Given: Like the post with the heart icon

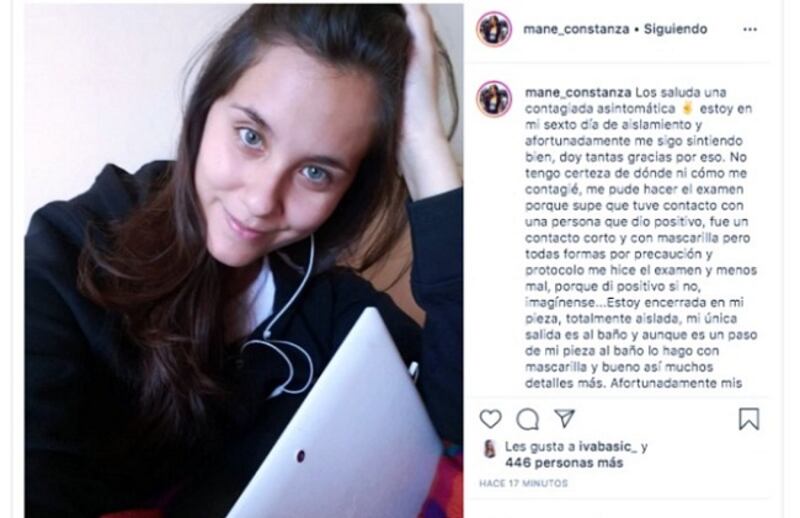Looking at the screenshot, I should 490,419.
